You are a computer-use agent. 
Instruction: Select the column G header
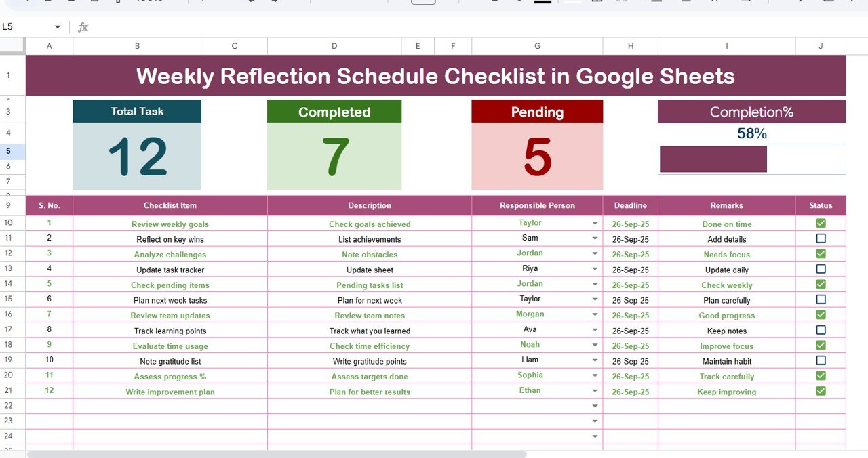tap(537, 46)
